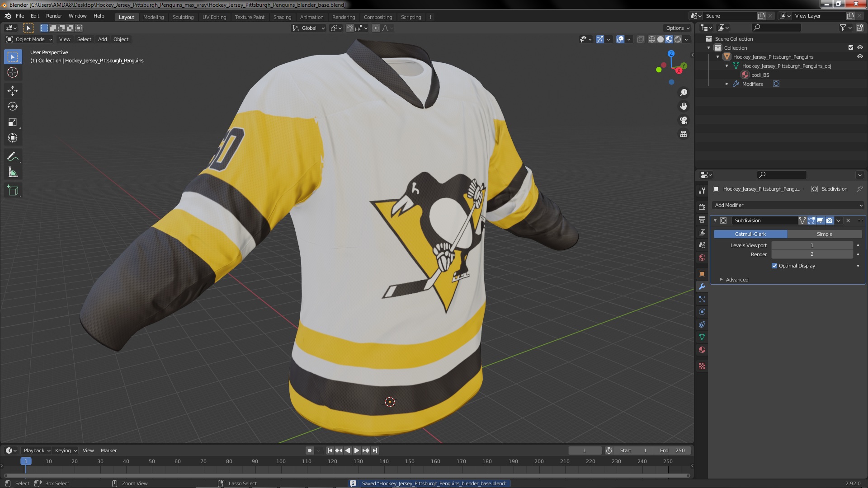Click Marker menu in timeline
868x488 pixels.
click(x=108, y=450)
